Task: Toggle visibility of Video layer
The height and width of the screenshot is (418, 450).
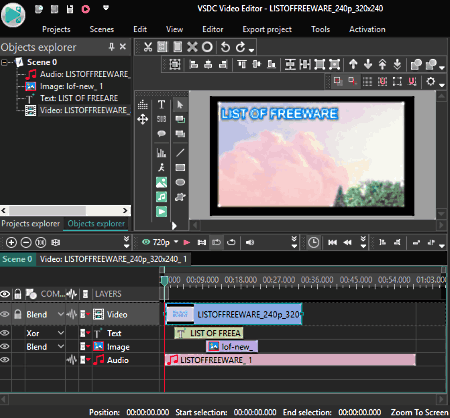Action: pyautogui.click(x=5, y=314)
